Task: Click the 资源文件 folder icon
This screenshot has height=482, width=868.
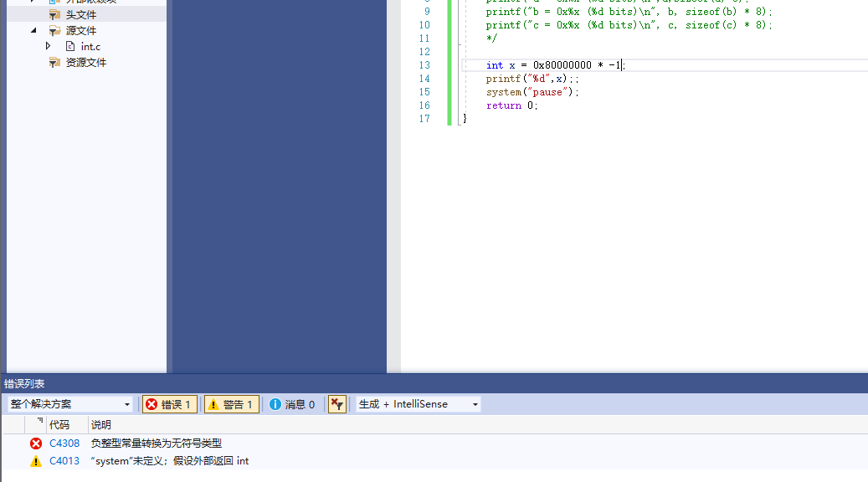Action: coord(55,61)
